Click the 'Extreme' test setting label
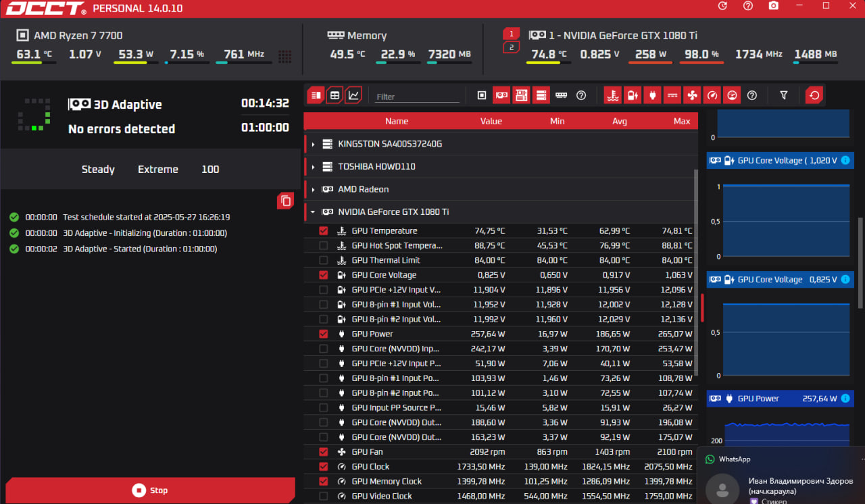This screenshot has width=865, height=504. [158, 170]
